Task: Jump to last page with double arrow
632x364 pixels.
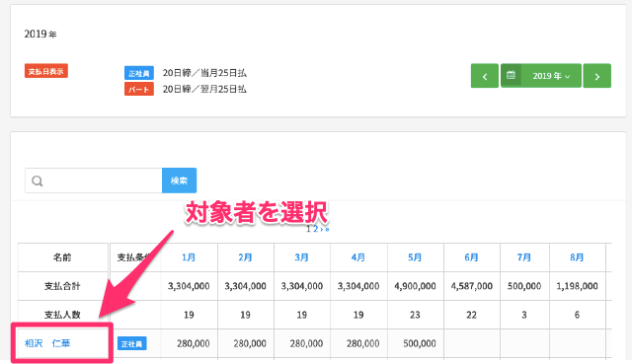Action: (x=327, y=229)
